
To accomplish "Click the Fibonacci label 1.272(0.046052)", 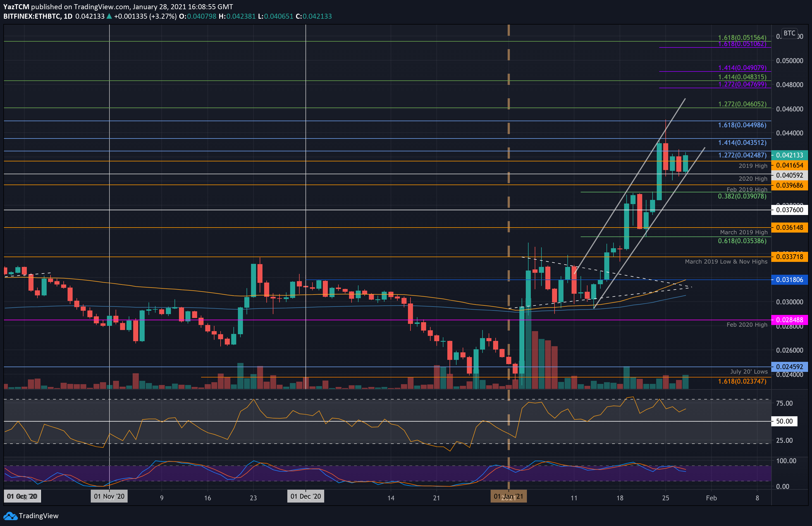I will coord(742,104).
